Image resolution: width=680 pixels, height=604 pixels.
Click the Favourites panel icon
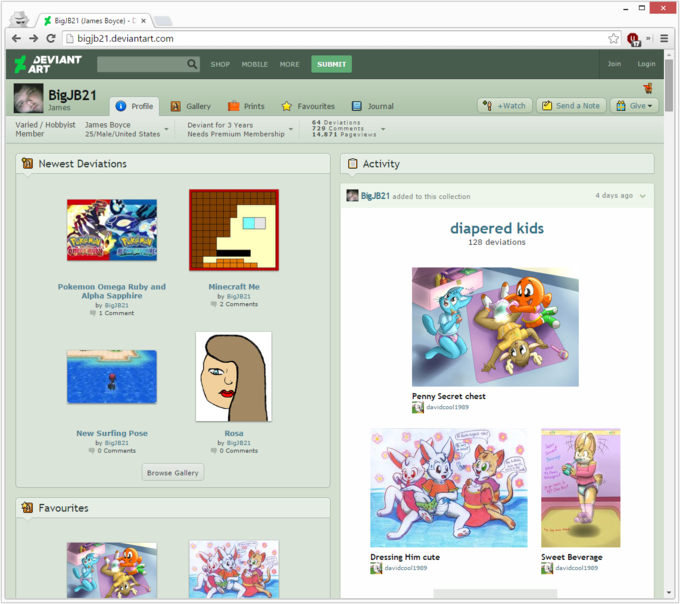coord(27,507)
